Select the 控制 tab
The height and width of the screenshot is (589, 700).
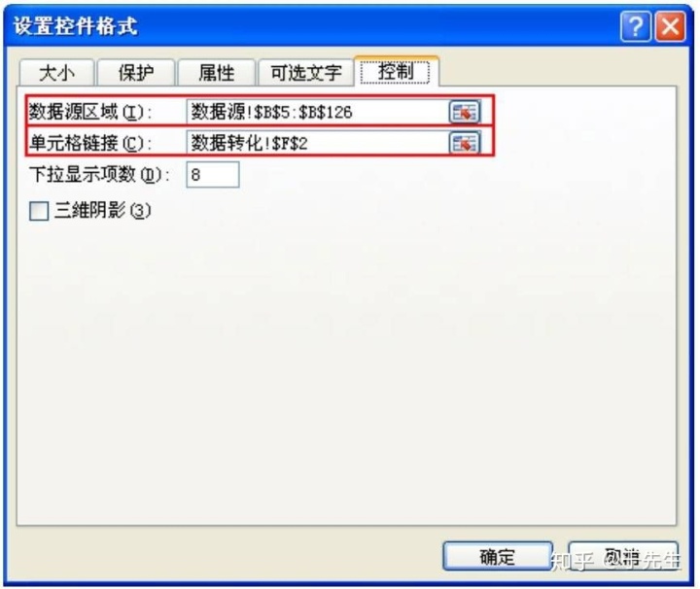coord(396,71)
